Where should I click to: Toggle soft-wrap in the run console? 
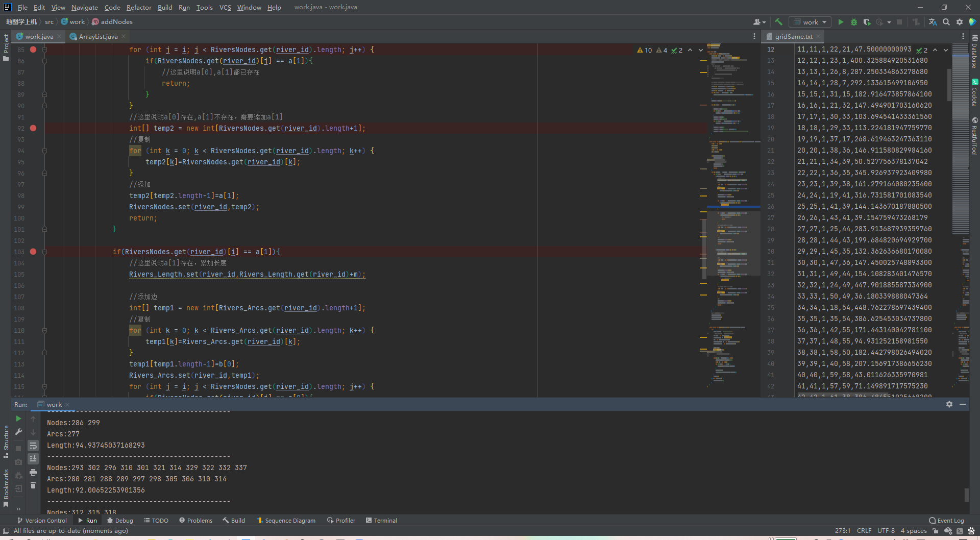[x=33, y=446]
